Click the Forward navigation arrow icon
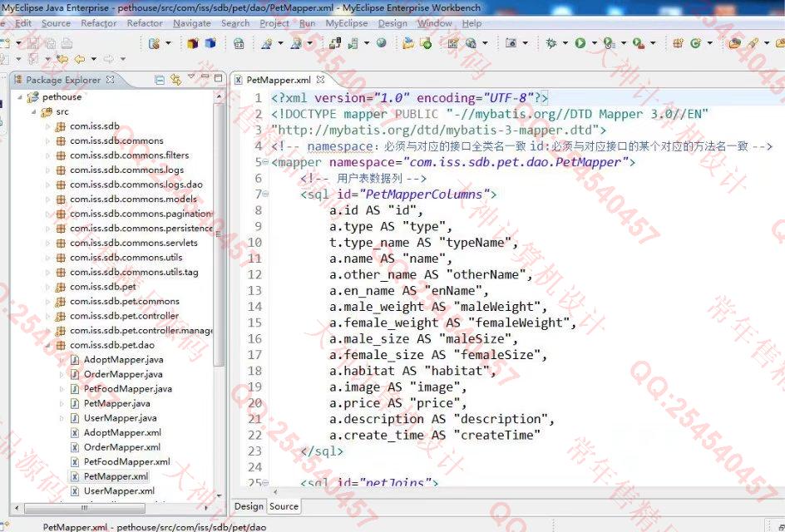The image size is (785, 532). pyautogui.click(x=108, y=59)
